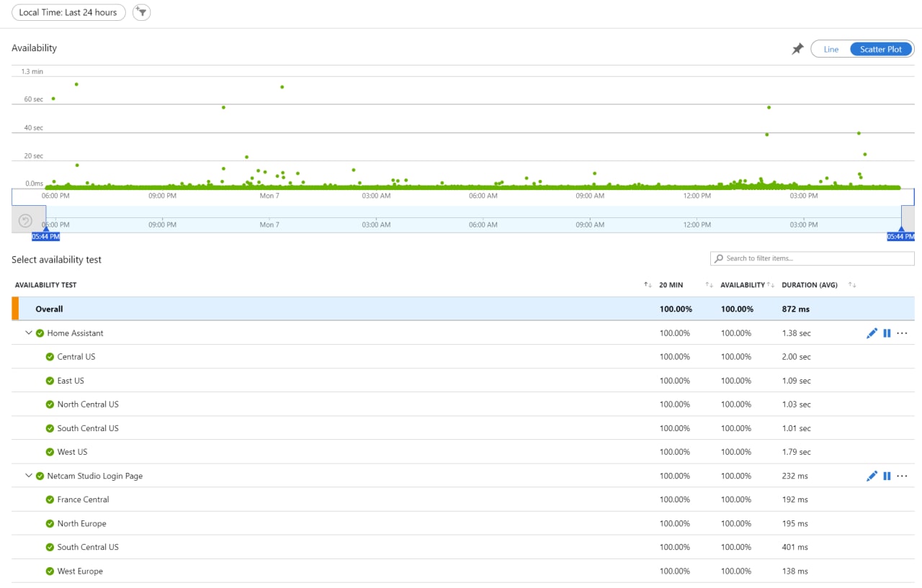
Task: Pause the Home Assistant availability test
Action: click(887, 333)
